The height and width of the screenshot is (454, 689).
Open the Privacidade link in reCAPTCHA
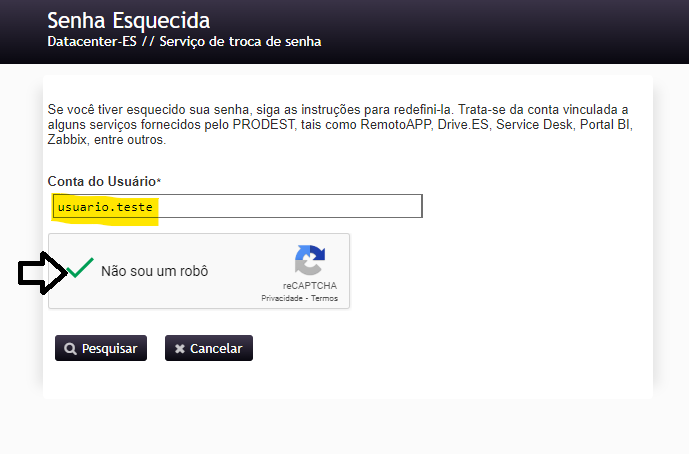pyautogui.click(x=282, y=298)
